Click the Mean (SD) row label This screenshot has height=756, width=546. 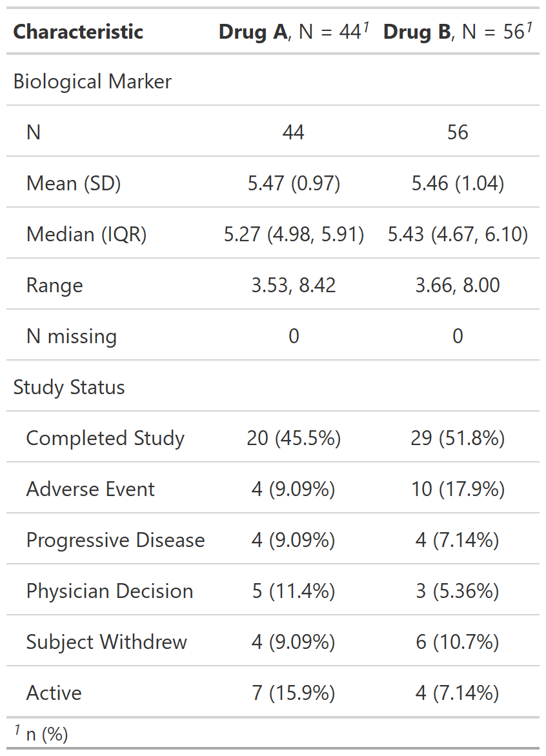74,184
